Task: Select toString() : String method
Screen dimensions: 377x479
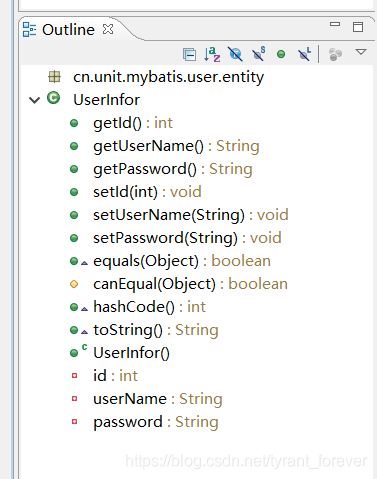Action: click(156, 330)
